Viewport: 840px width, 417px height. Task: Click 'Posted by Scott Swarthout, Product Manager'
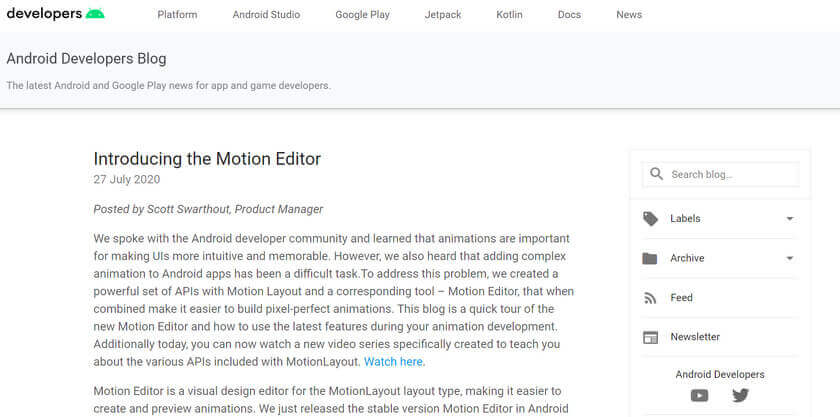coord(208,209)
